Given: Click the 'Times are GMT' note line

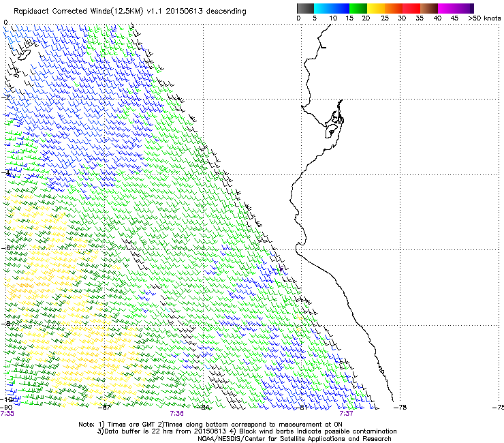Looking at the screenshot, I should coord(210,425).
